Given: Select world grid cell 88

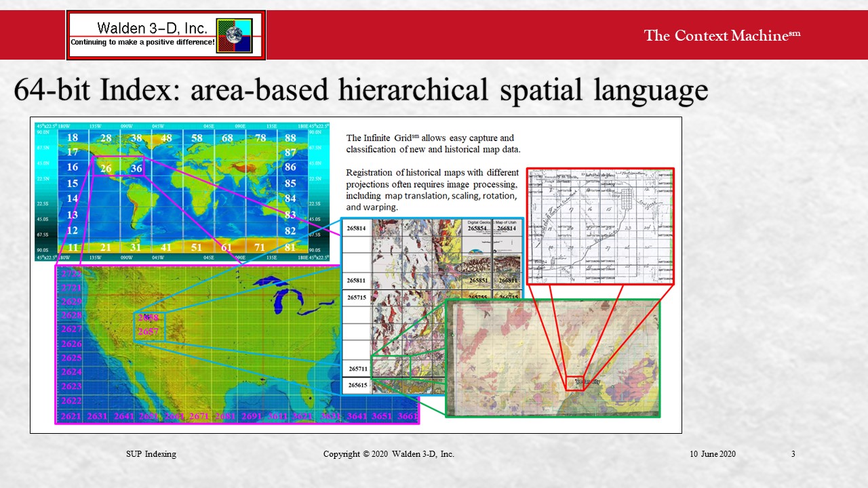Looking at the screenshot, I should [290, 138].
